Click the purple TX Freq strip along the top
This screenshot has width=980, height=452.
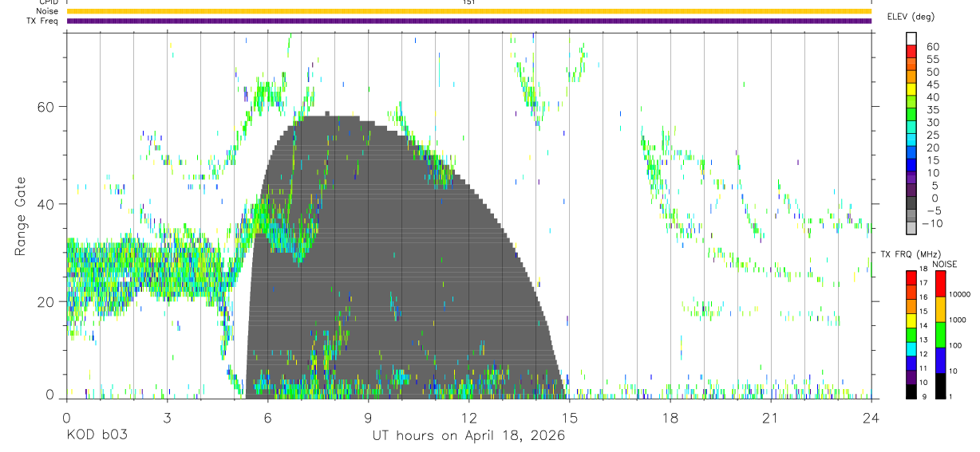coord(468,21)
